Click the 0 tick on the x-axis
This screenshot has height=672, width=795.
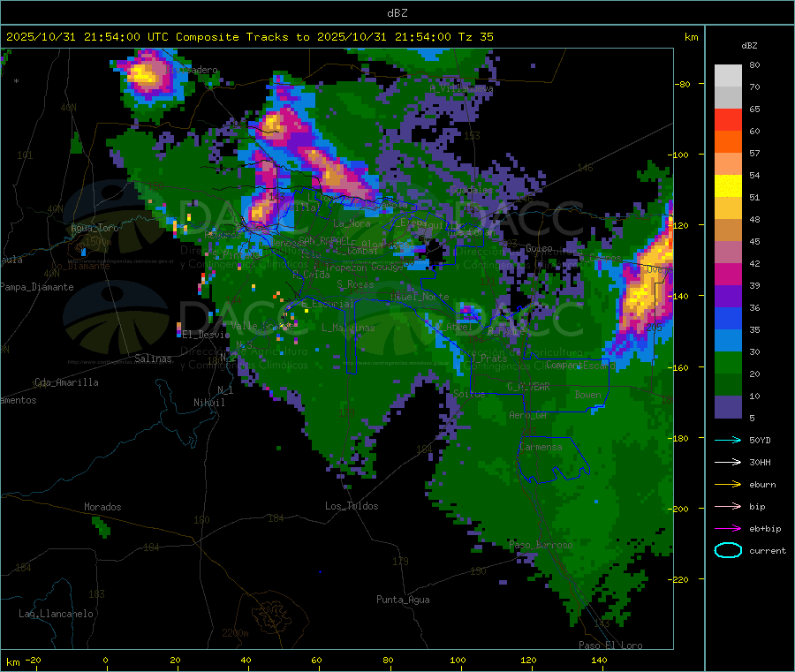pyautogui.click(x=105, y=660)
